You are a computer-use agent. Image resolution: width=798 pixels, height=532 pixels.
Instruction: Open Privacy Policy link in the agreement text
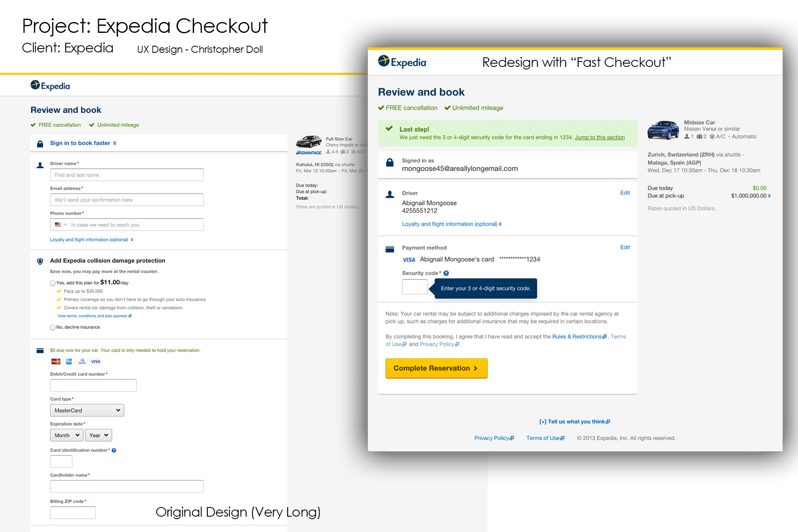(439, 344)
